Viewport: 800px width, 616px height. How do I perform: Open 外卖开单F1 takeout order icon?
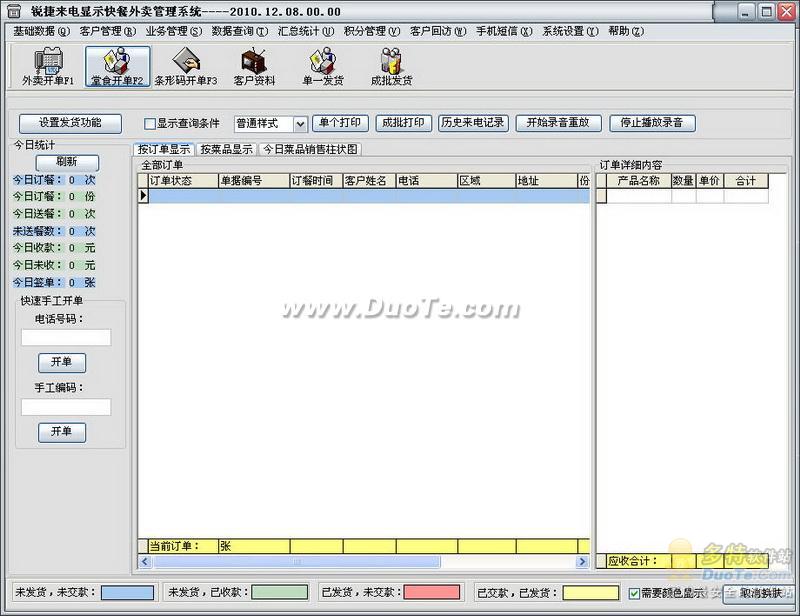tap(48, 66)
